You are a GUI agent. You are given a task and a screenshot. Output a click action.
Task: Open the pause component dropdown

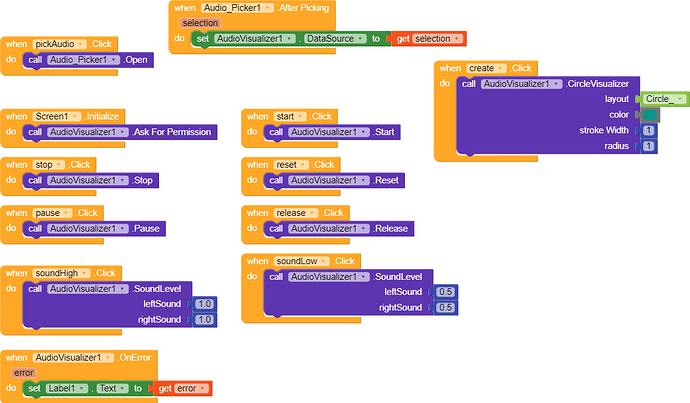tap(52, 213)
